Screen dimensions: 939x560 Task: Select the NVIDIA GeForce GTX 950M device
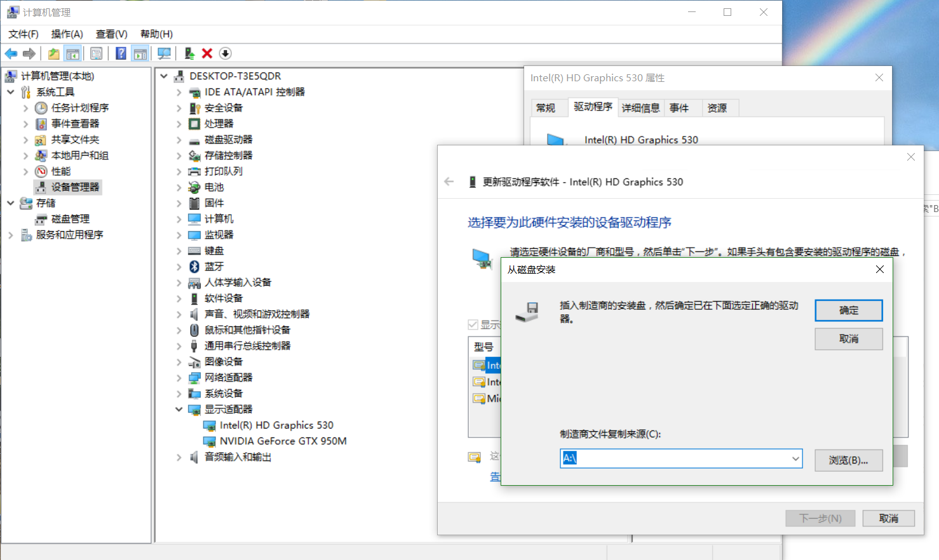pyautogui.click(x=276, y=441)
